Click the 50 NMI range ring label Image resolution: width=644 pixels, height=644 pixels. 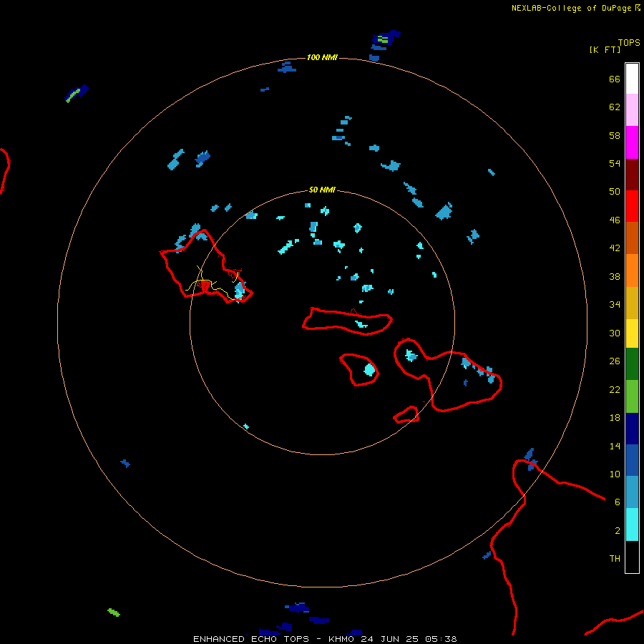(x=322, y=190)
